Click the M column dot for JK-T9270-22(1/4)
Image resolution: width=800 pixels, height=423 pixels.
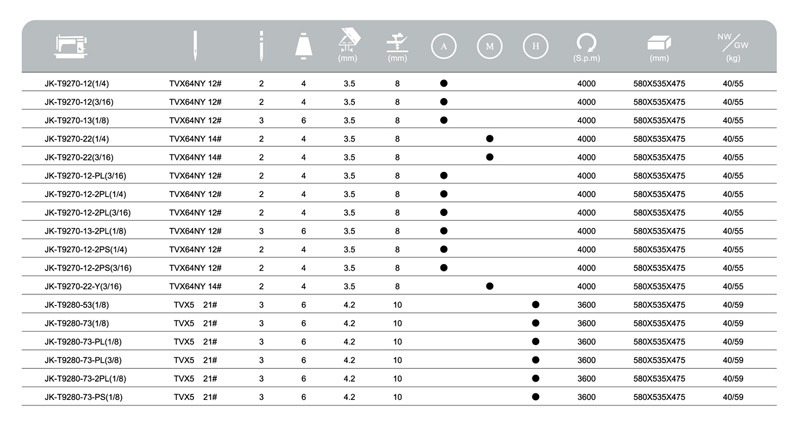point(489,139)
